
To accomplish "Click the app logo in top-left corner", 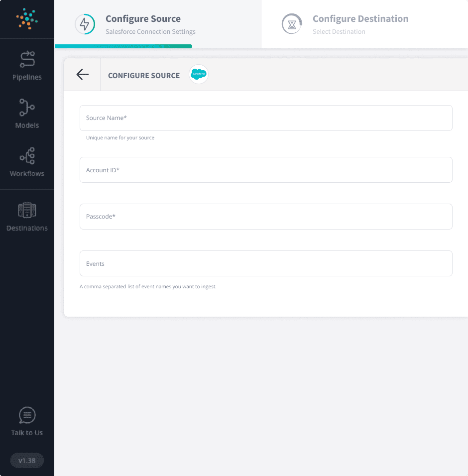I will (x=27, y=19).
